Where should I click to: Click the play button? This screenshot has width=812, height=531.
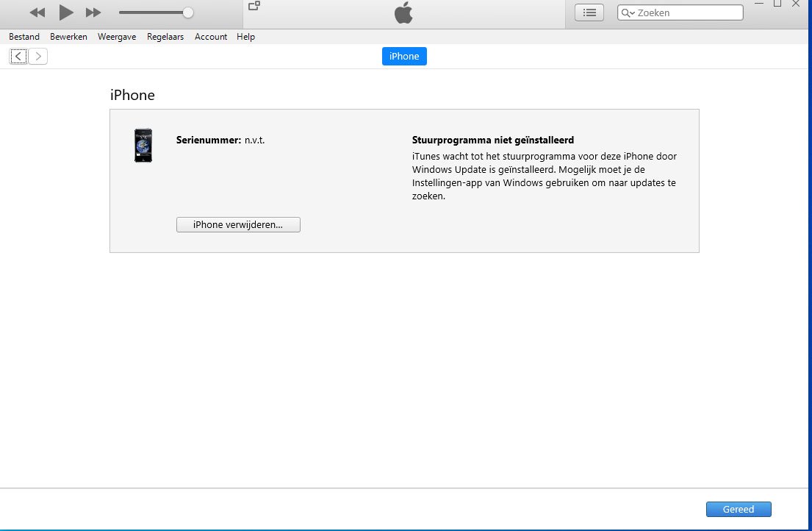[65, 13]
